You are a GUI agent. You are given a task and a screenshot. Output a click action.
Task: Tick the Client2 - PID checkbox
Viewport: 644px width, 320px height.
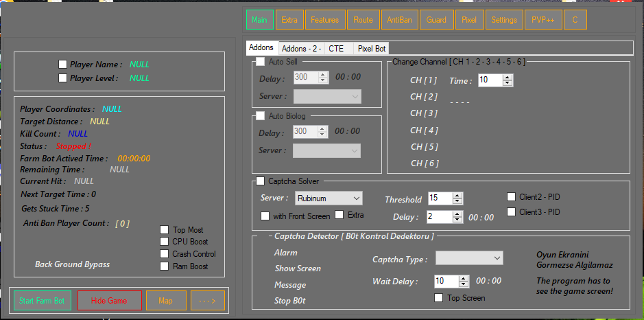coord(511,197)
